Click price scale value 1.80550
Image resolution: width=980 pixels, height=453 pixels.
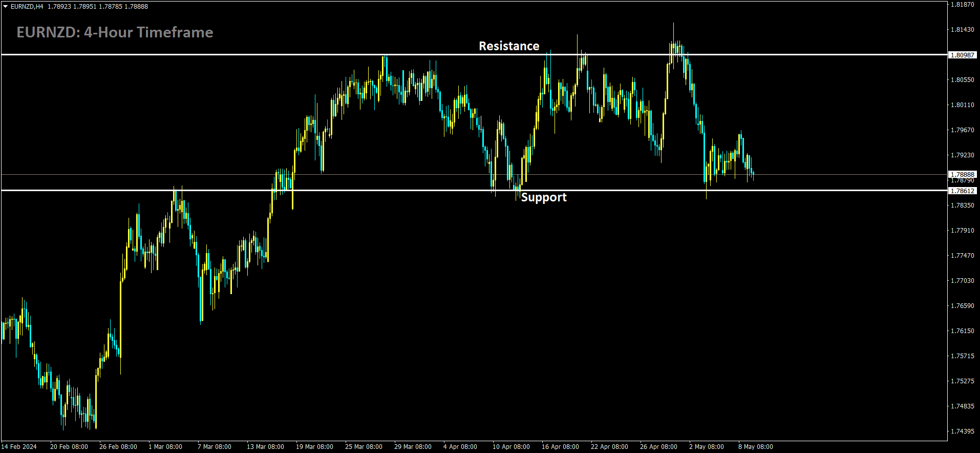point(963,79)
